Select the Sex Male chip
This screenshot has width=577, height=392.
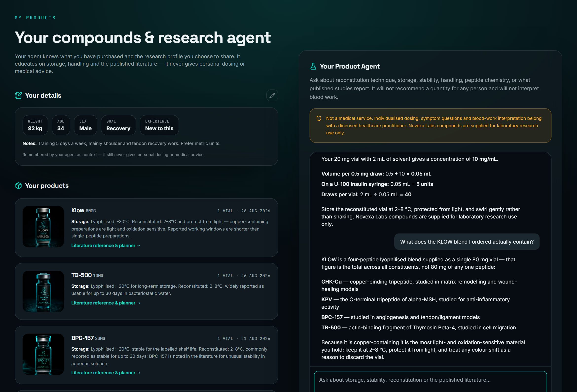85,125
